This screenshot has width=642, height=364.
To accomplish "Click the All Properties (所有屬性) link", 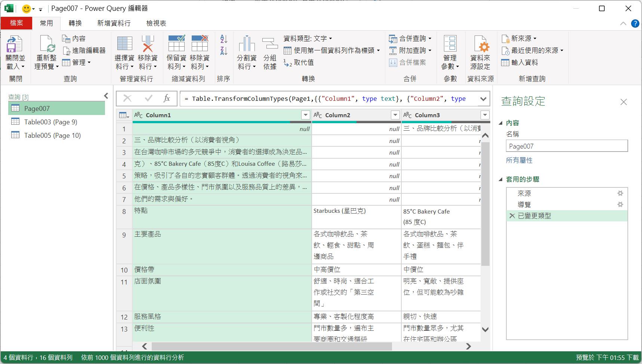I will (x=519, y=160).
